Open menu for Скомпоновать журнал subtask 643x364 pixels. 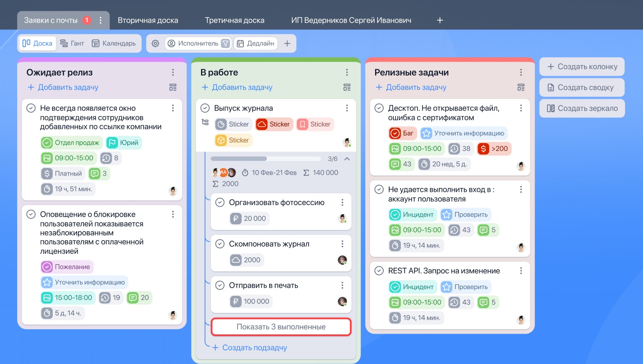coord(342,244)
